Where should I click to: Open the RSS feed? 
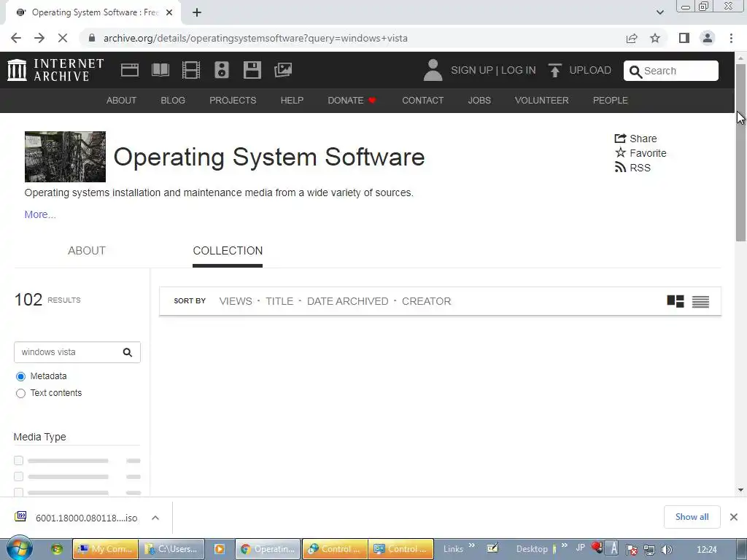tap(632, 168)
